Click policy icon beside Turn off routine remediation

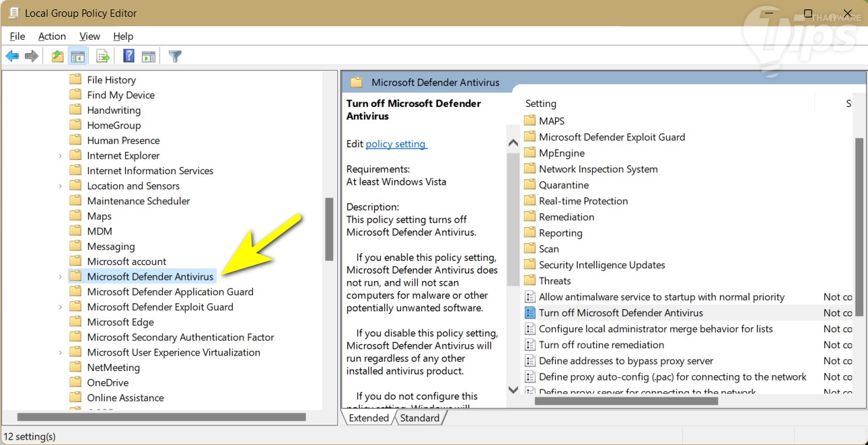point(530,345)
